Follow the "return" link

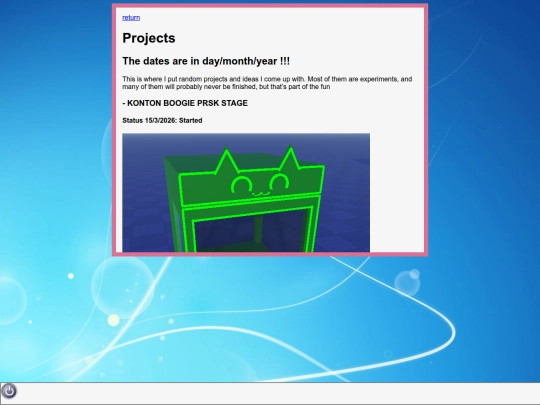pyautogui.click(x=131, y=18)
